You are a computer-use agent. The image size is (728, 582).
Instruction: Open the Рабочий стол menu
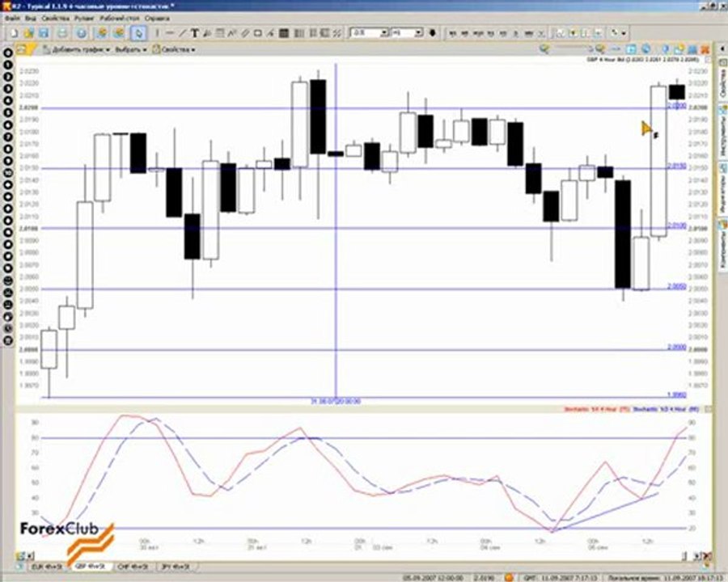pyautogui.click(x=120, y=19)
